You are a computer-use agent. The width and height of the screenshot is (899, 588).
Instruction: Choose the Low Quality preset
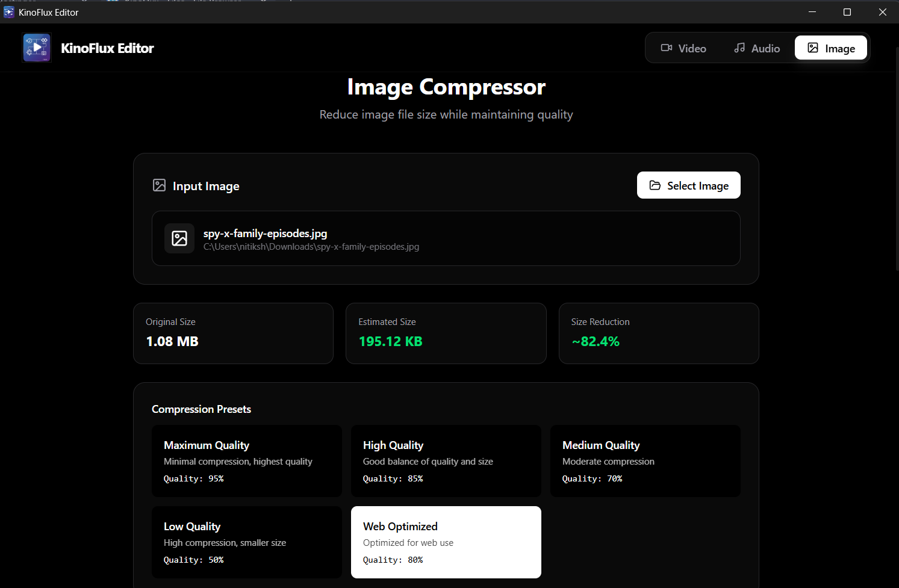(x=246, y=542)
